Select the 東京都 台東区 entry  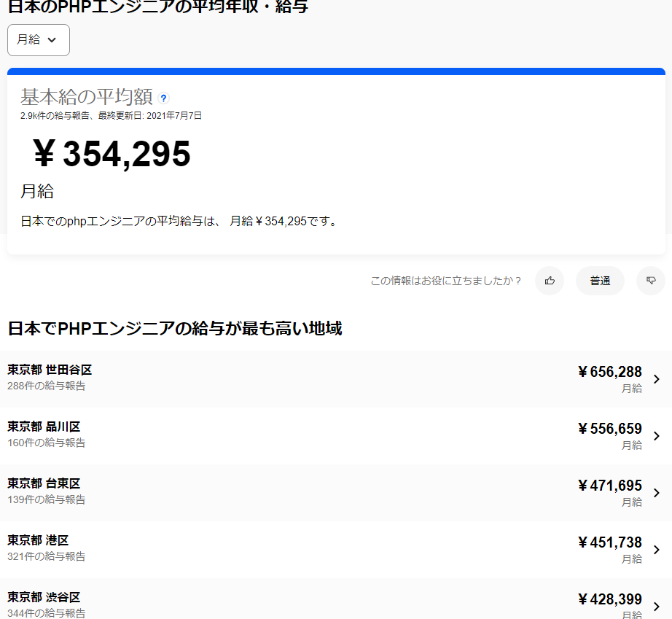[44, 483]
